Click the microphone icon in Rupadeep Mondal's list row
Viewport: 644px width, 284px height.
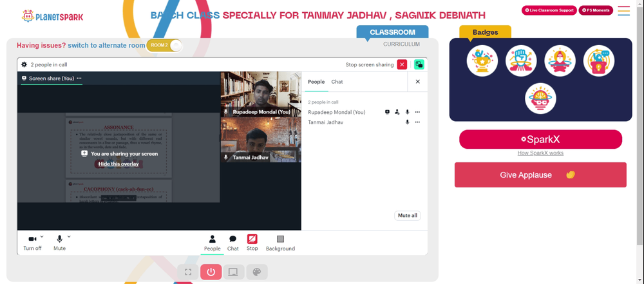tap(408, 112)
